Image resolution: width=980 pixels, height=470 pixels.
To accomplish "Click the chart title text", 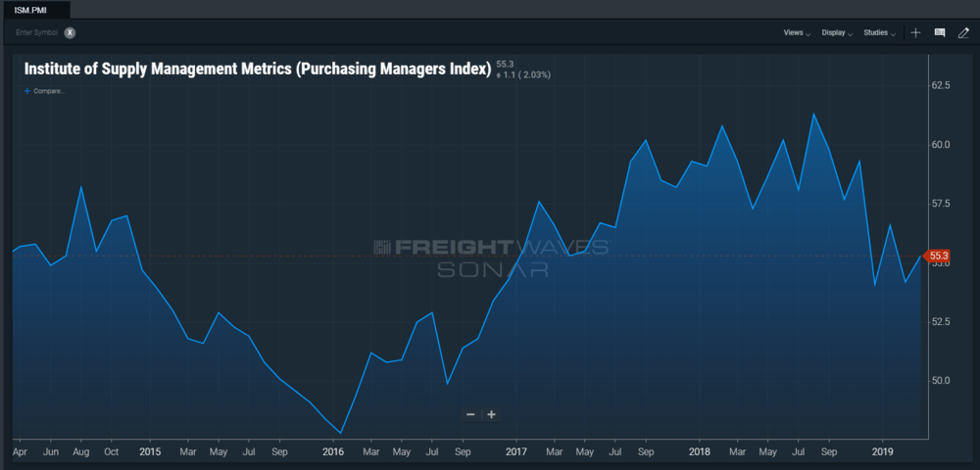I will click(x=258, y=69).
